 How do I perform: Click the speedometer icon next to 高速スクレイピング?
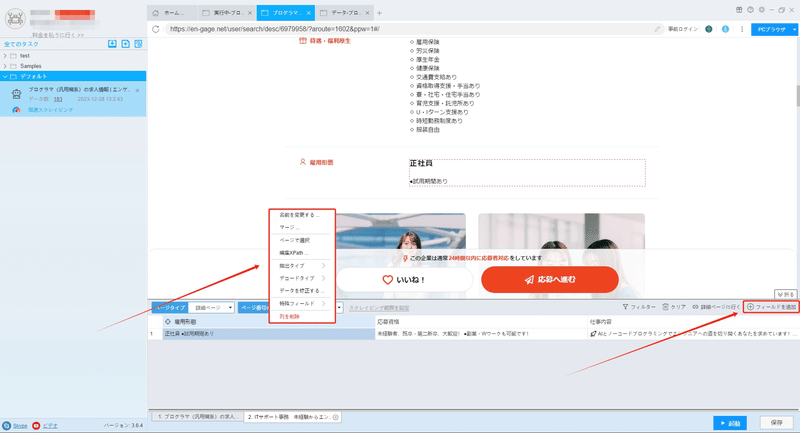click(16, 110)
